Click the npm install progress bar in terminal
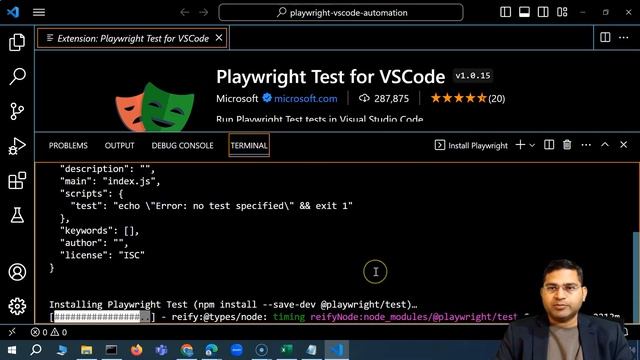The image size is (640, 360). 102,317
